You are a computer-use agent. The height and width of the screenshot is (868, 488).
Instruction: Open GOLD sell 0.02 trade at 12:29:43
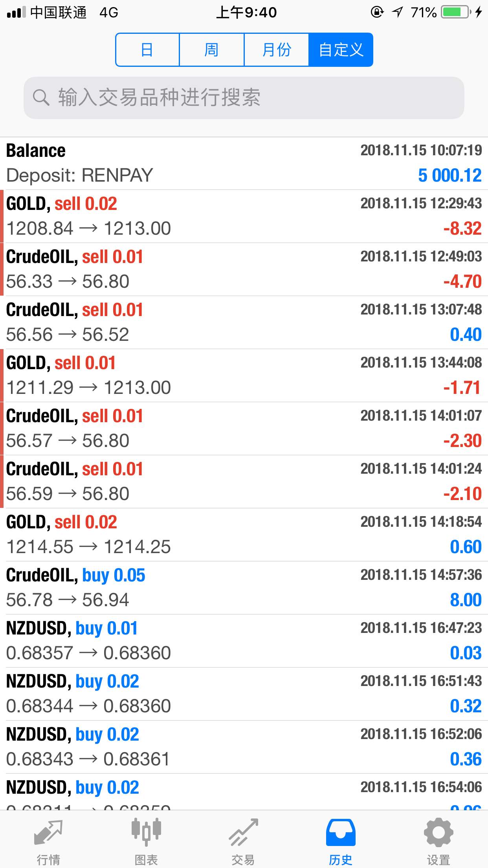[x=244, y=216]
